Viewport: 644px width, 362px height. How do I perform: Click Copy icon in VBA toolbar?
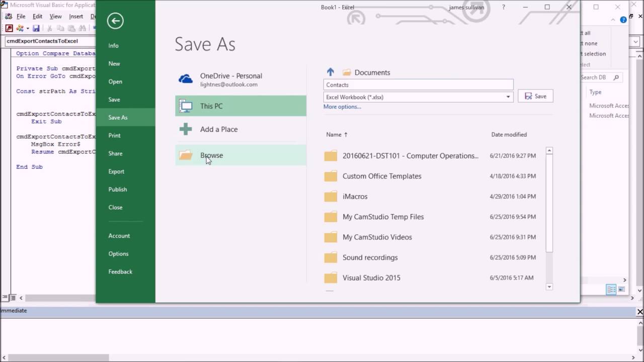coord(60,29)
